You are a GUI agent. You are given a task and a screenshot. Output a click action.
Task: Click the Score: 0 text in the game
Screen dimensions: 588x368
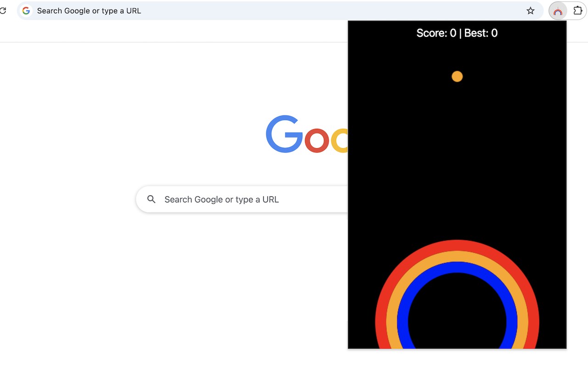tap(436, 33)
